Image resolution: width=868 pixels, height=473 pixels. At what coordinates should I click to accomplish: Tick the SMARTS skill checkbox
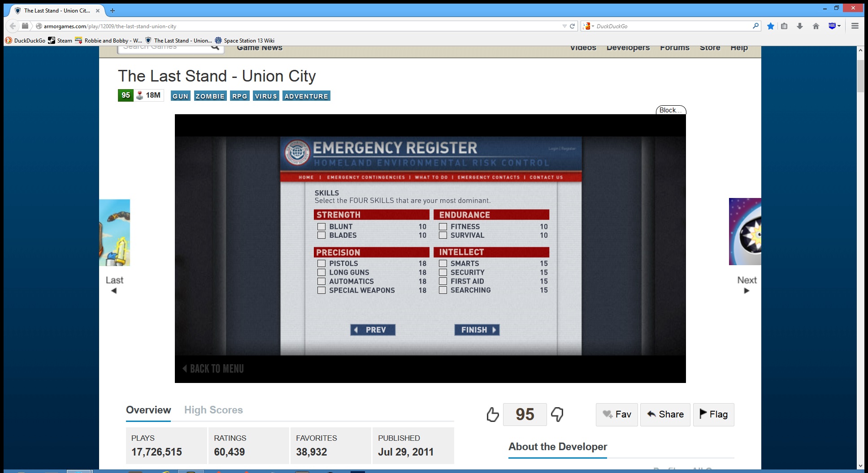[x=443, y=263]
